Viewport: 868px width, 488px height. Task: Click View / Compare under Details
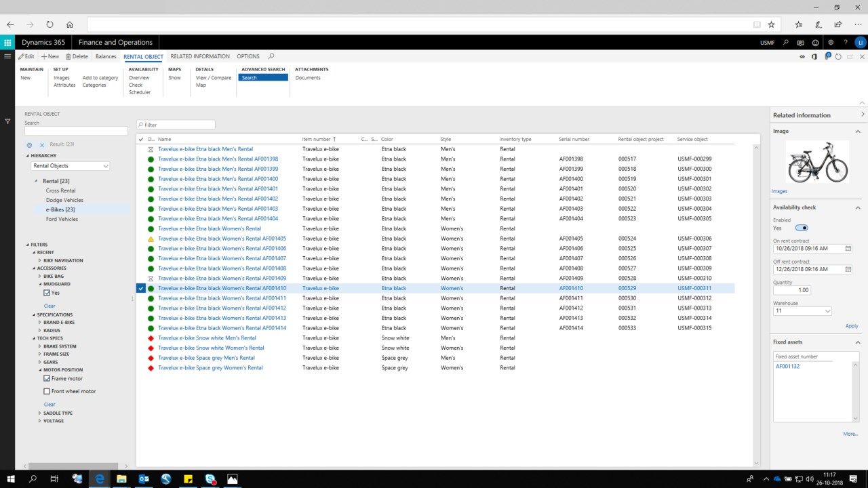tap(214, 78)
